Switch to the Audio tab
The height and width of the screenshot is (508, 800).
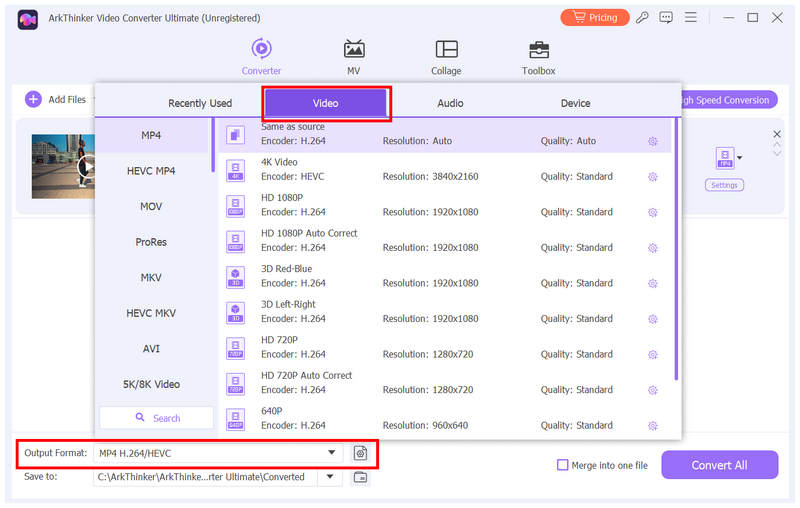pyautogui.click(x=450, y=103)
